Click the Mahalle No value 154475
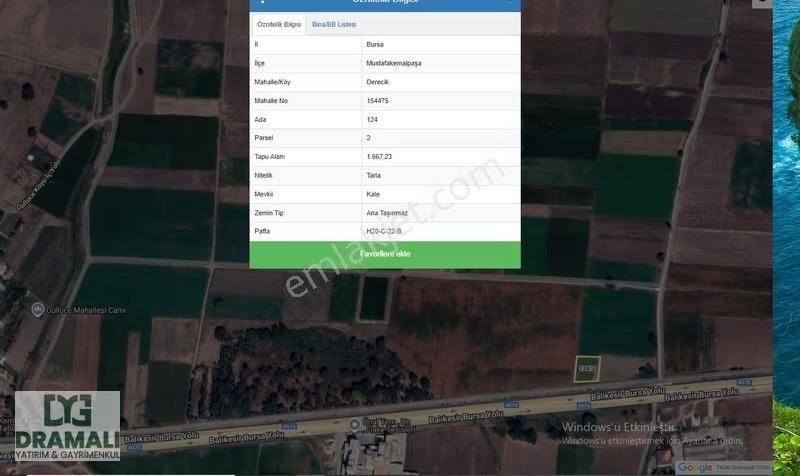 [377, 101]
